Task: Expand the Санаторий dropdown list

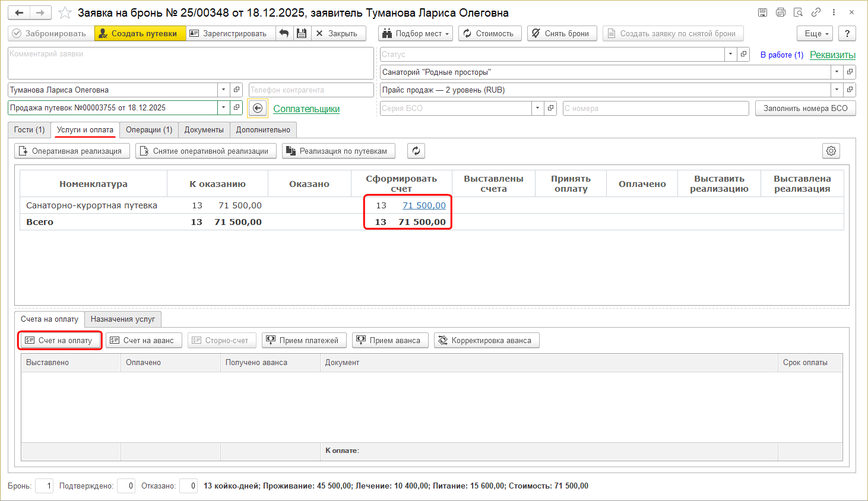Action: point(837,72)
